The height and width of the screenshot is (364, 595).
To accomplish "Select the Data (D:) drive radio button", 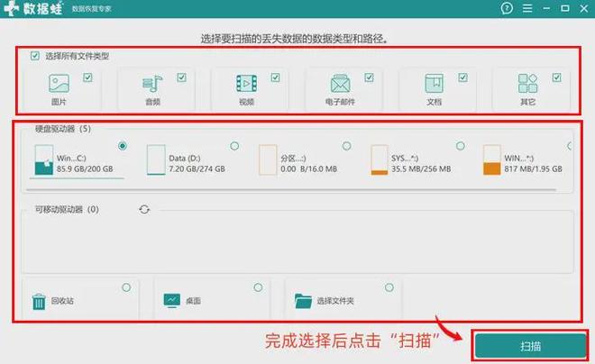I will click(234, 146).
